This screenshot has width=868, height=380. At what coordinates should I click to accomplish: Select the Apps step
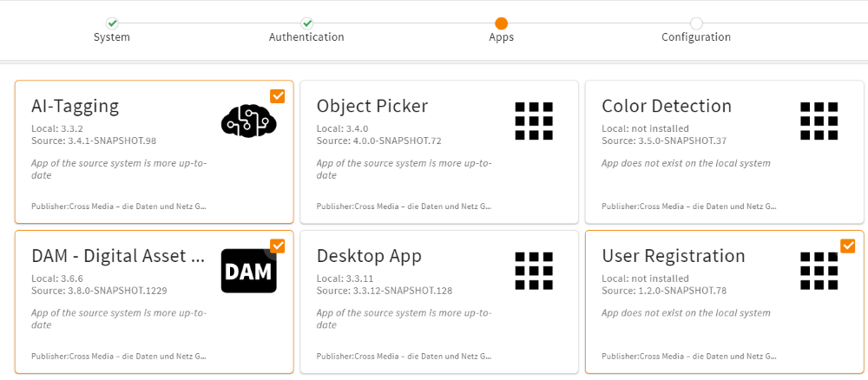click(x=501, y=37)
